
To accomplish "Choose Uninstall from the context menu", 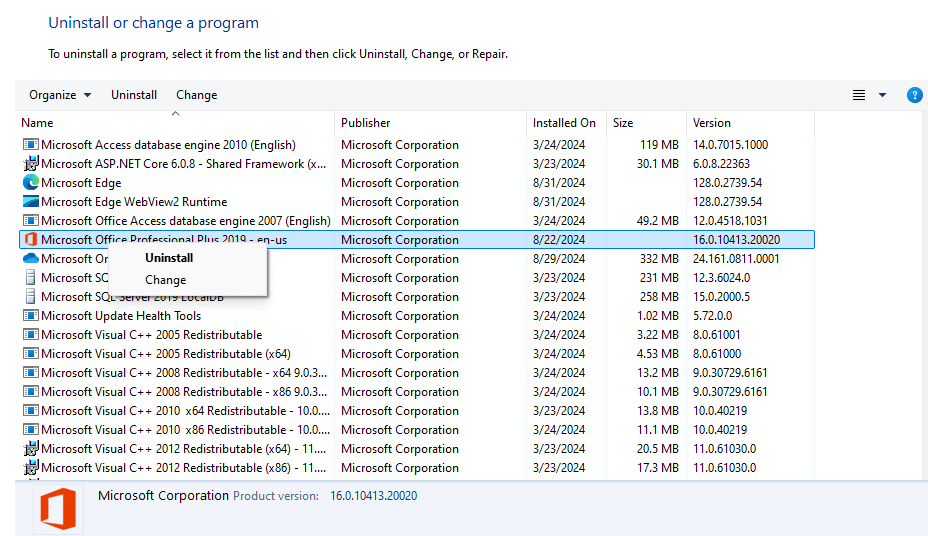I will click(169, 257).
